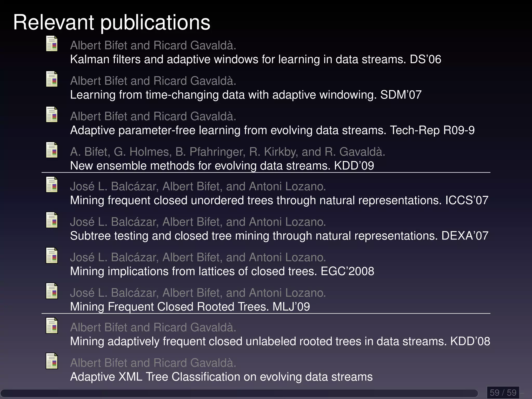Click document icon beside EGC'2008 paper
Screen dimensions: 532x399
pos(52,255)
